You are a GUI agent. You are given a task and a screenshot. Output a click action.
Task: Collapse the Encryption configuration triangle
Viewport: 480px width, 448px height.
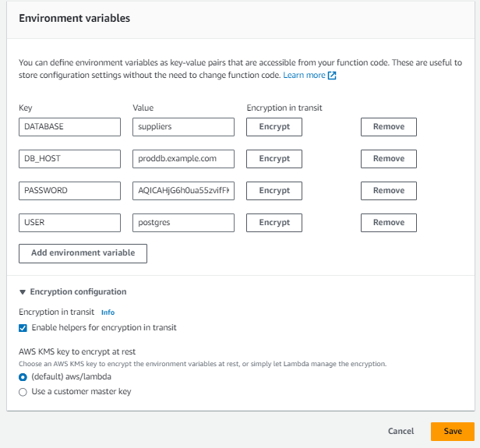point(23,292)
